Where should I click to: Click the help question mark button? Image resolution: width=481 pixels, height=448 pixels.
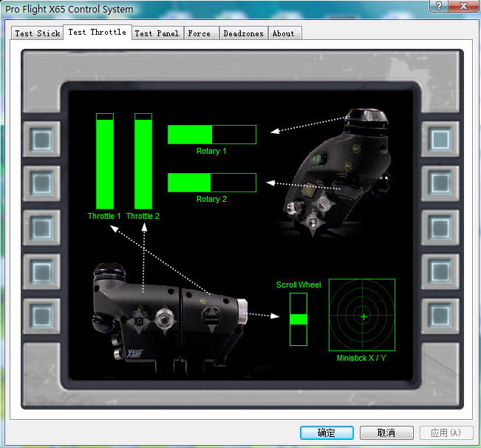point(439,5)
